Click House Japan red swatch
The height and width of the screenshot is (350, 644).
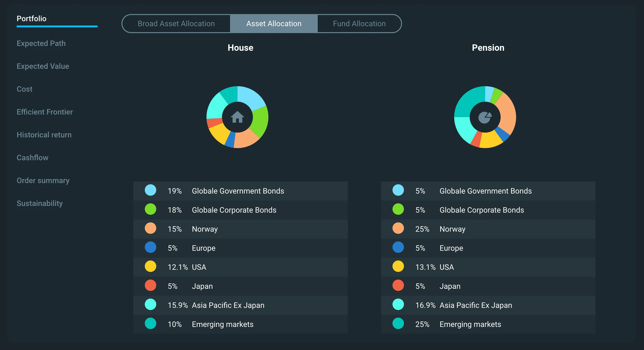(151, 285)
